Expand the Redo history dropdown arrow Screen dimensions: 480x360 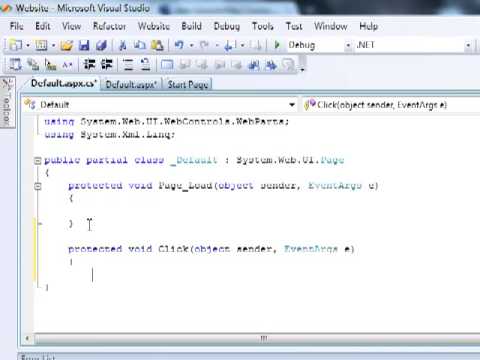click(x=217, y=45)
